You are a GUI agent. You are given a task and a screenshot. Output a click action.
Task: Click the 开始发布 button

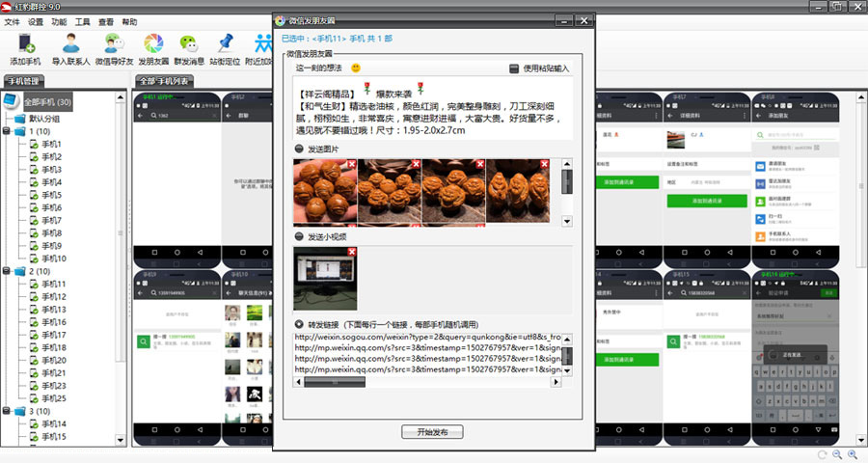point(432,432)
